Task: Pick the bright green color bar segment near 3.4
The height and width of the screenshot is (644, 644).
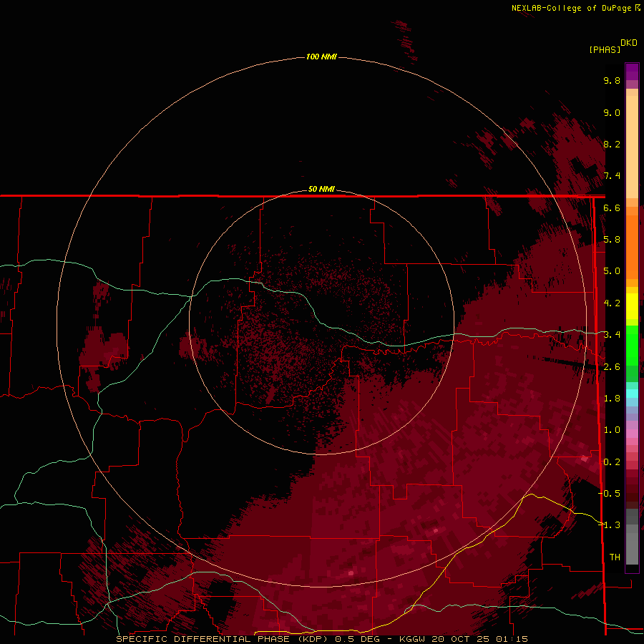Action: [x=632, y=345]
